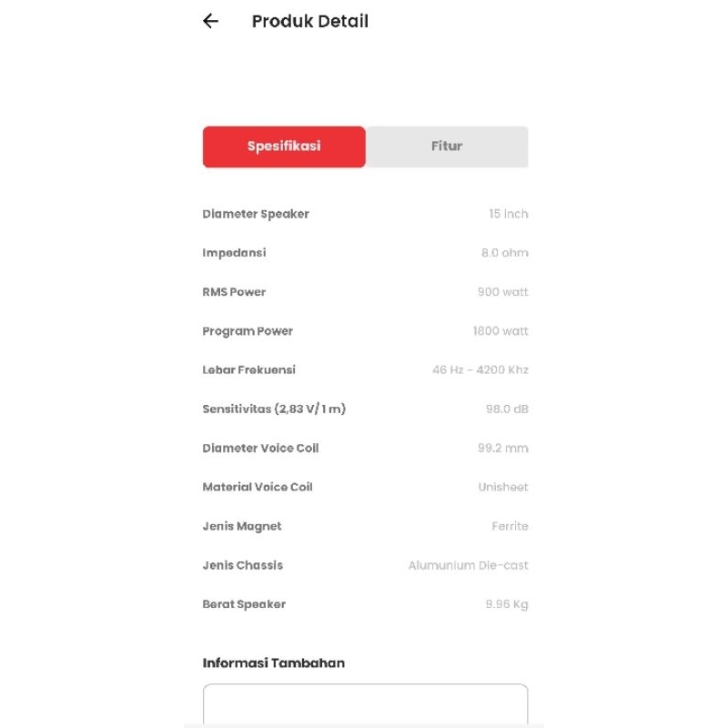Click the 46 Hz - 4200 Khz value
The image size is (728, 728).
pos(480,370)
